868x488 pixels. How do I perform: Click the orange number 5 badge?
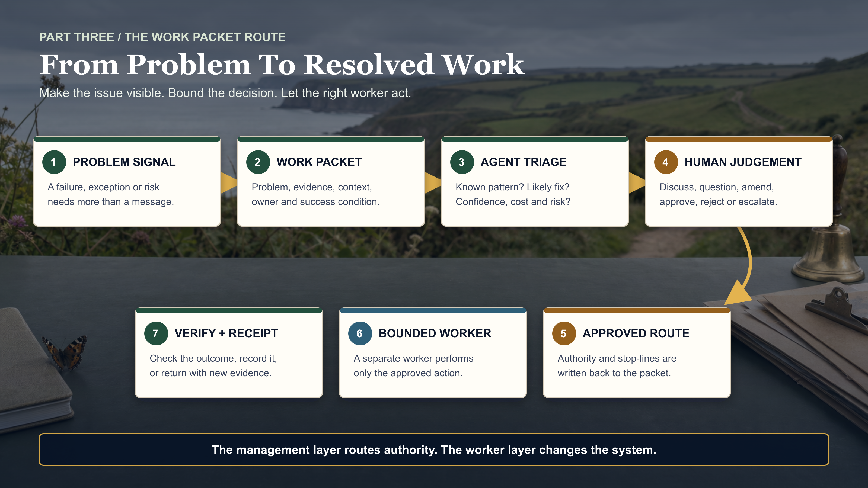tap(564, 333)
